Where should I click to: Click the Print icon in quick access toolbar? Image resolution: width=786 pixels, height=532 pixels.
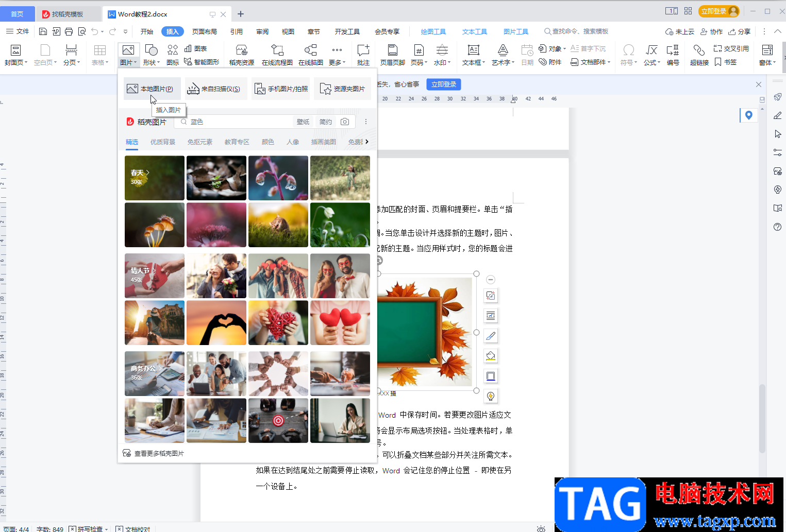click(x=69, y=31)
